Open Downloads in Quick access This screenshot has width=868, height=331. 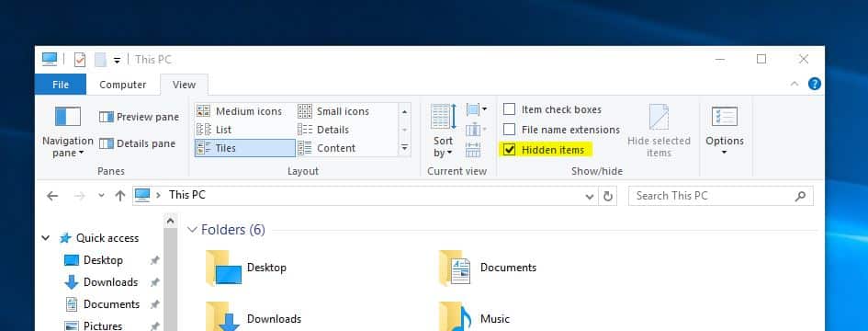(101, 282)
